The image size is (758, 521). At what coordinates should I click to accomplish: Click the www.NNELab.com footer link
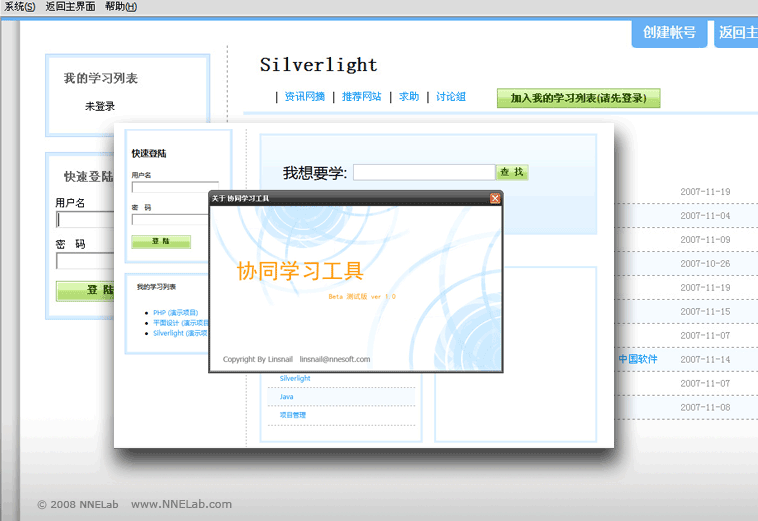coord(181,504)
